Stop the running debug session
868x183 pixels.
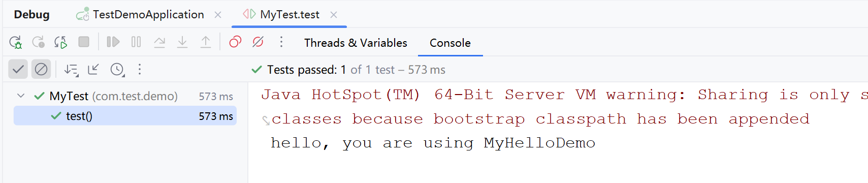(84, 42)
